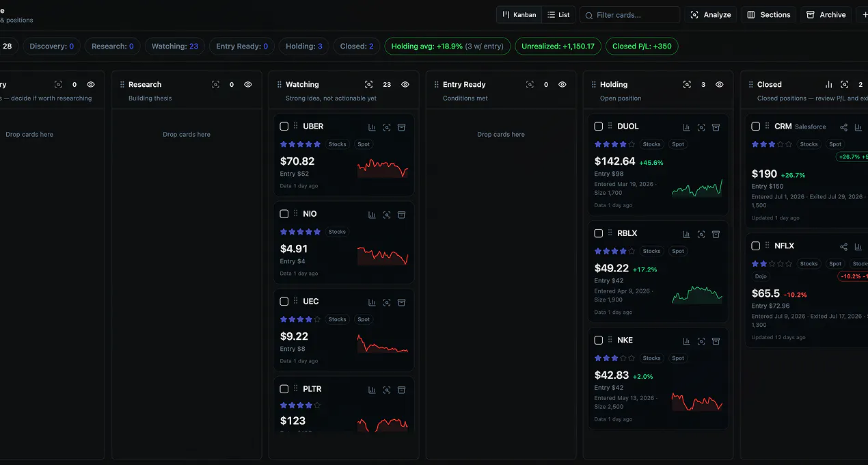Viewport: 868px width, 465px height.
Task: Open the Sections button
Action: 769,14
